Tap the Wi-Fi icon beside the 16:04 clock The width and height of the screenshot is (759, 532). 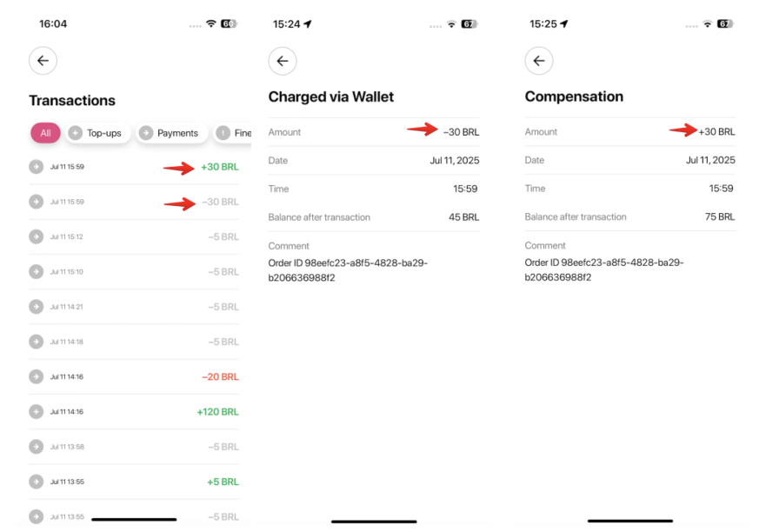[210, 24]
